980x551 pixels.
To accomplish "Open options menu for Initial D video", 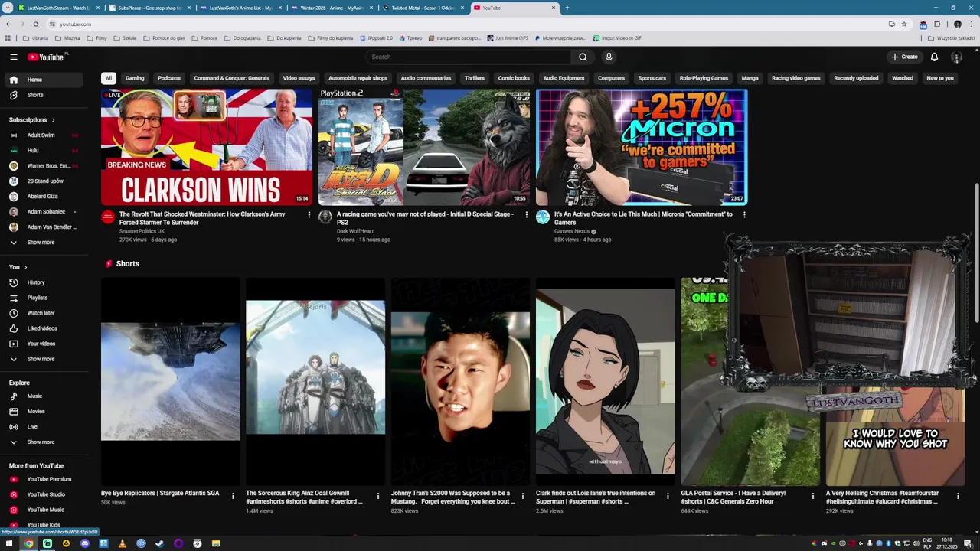I will 526,215.
